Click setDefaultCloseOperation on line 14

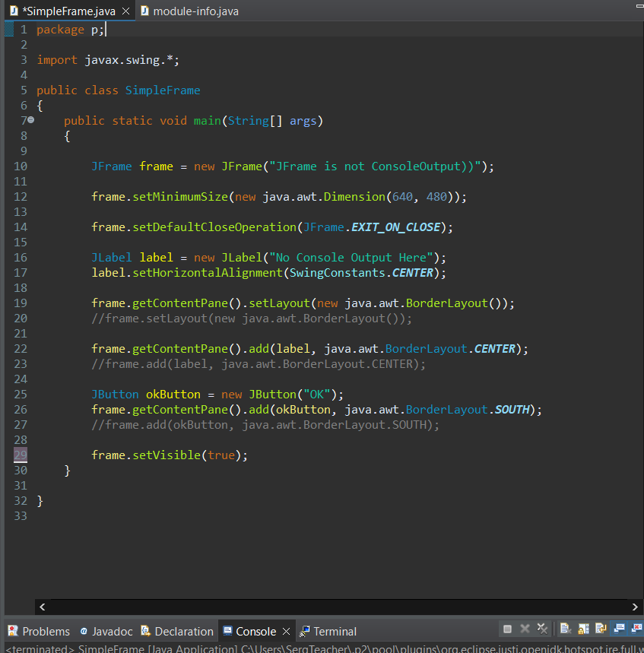pyautogui.click(x=214, y=227)
